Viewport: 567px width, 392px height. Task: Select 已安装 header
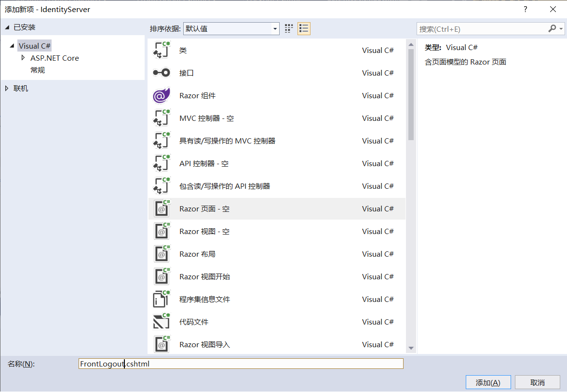[24, 27]
